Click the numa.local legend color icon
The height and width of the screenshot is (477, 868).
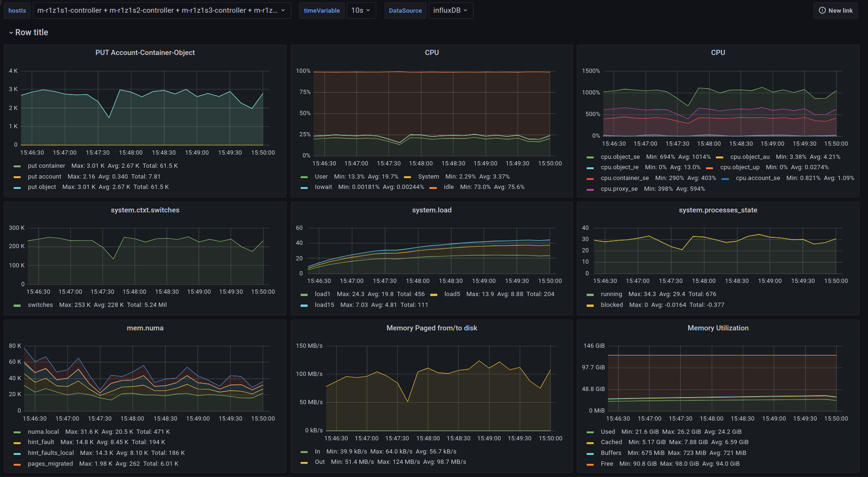tap(17, 432)
